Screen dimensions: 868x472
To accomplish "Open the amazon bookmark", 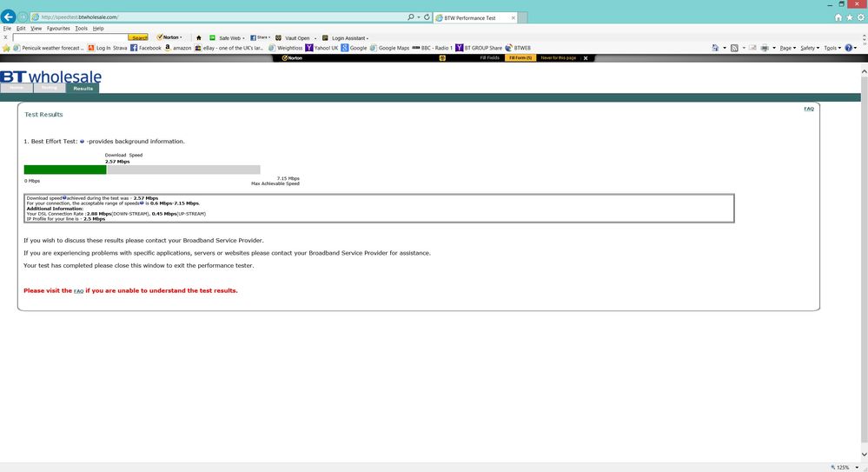I will click(178, 48).
